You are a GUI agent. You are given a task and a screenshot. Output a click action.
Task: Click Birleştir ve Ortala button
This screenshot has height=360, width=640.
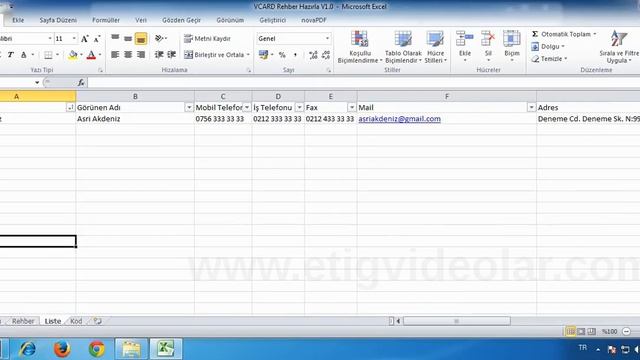point(214,55)
